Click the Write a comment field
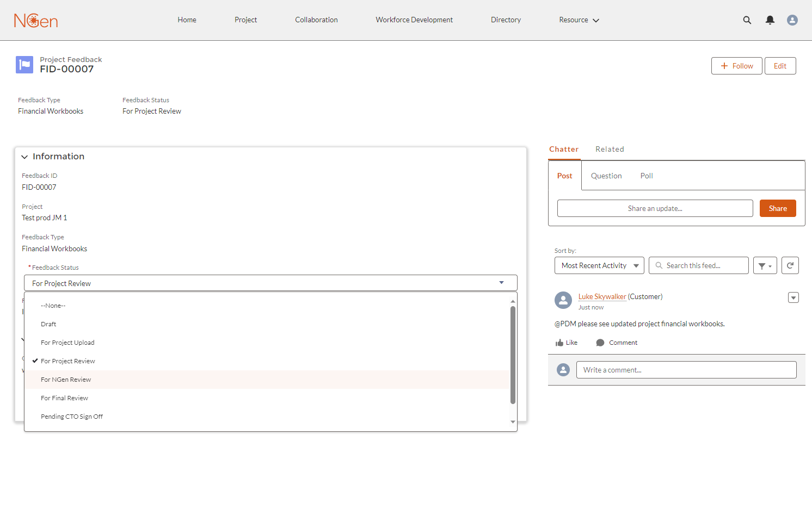The image size is (812, 509). (686, 370)
